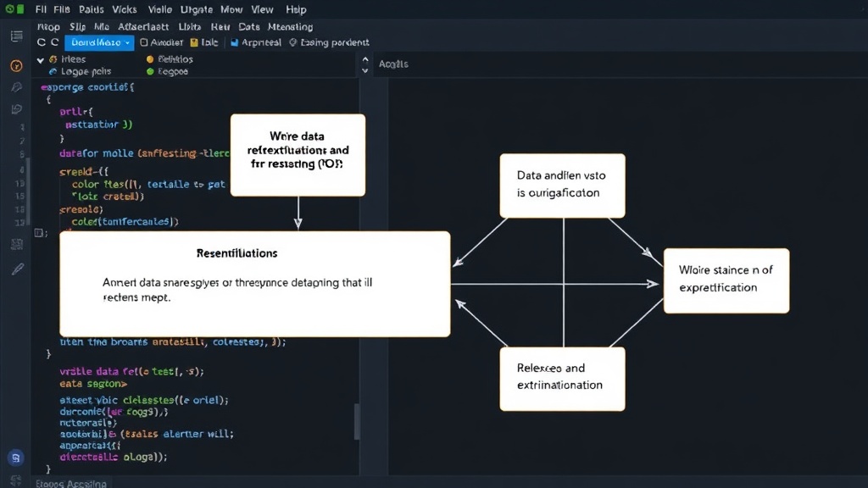The width and height of the screenshot is (868, 488).
Task: Click the code line 'direetsalls ologa'
Action: click(114, 457)
